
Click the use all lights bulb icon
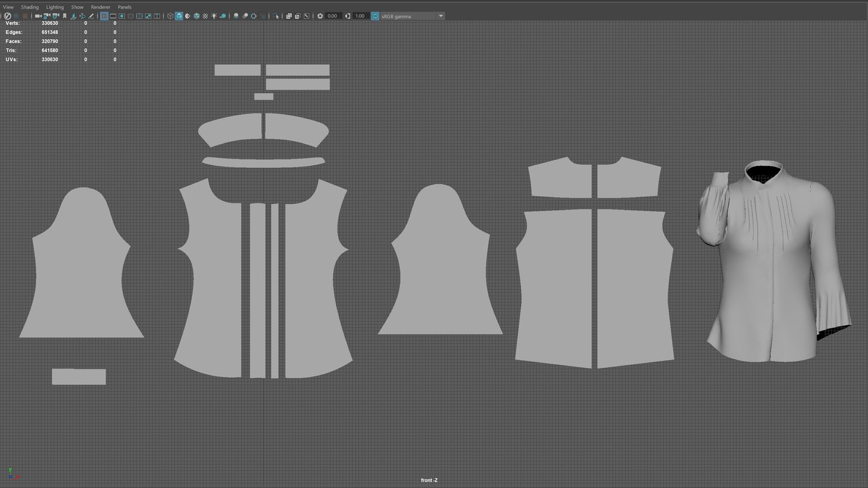click(214, 16)
